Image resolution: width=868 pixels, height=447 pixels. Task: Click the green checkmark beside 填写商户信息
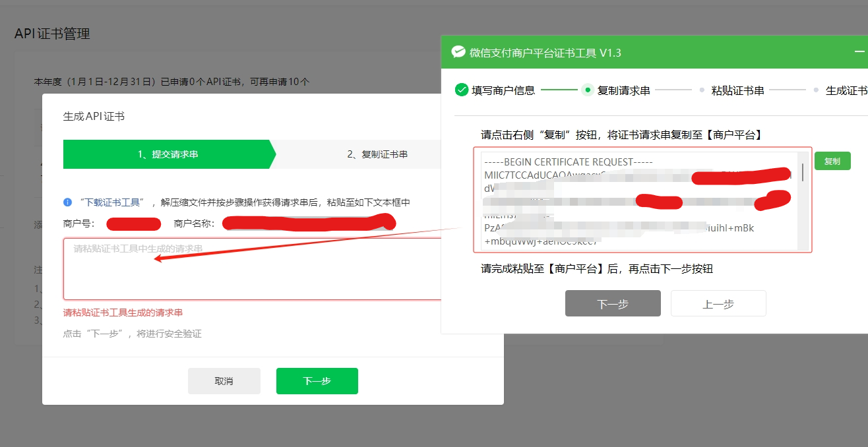(x=462, y=90)
